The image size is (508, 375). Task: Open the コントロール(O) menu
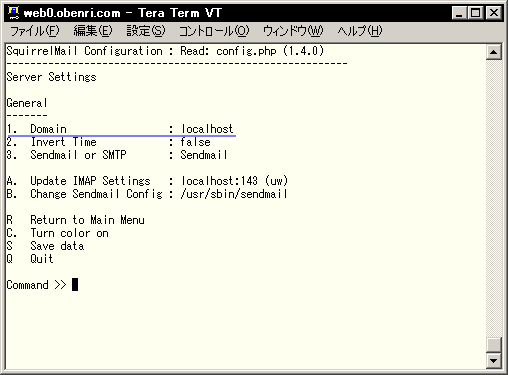click(x=214, y=31)
